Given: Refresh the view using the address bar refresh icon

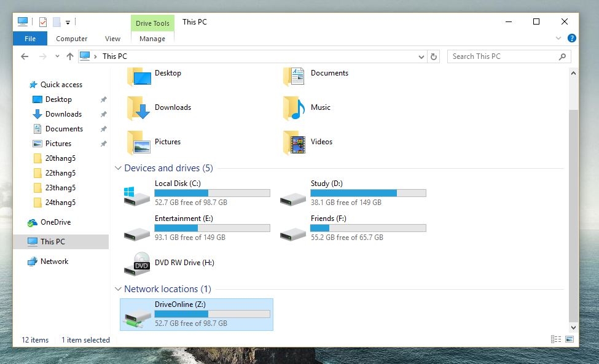Looking at the screenshot, I should [435, 56].
